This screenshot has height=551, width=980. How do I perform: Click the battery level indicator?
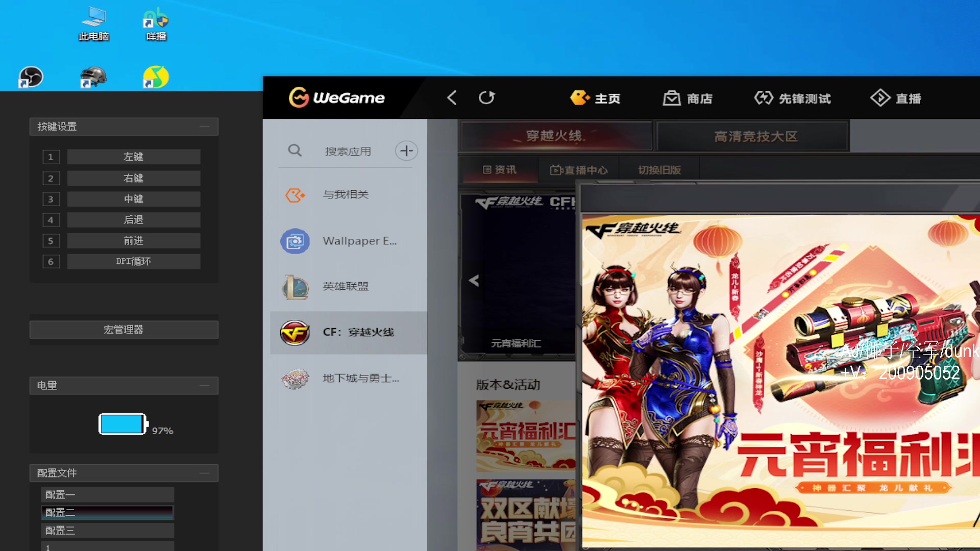123,424
